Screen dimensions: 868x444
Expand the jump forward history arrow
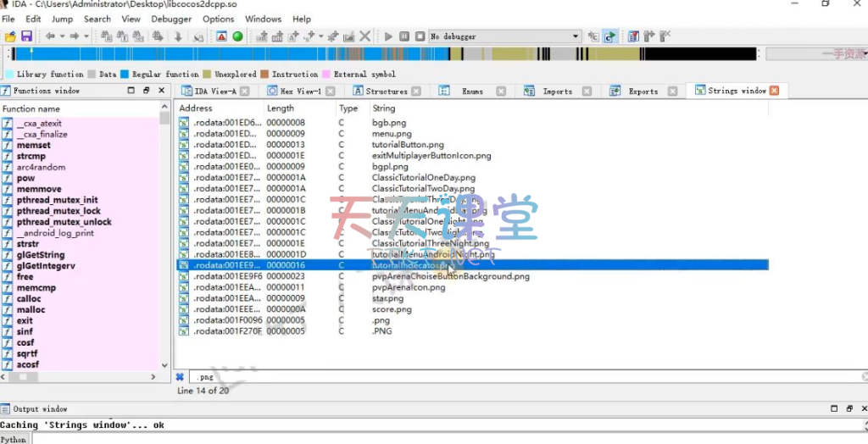click(x=86, y=36)
